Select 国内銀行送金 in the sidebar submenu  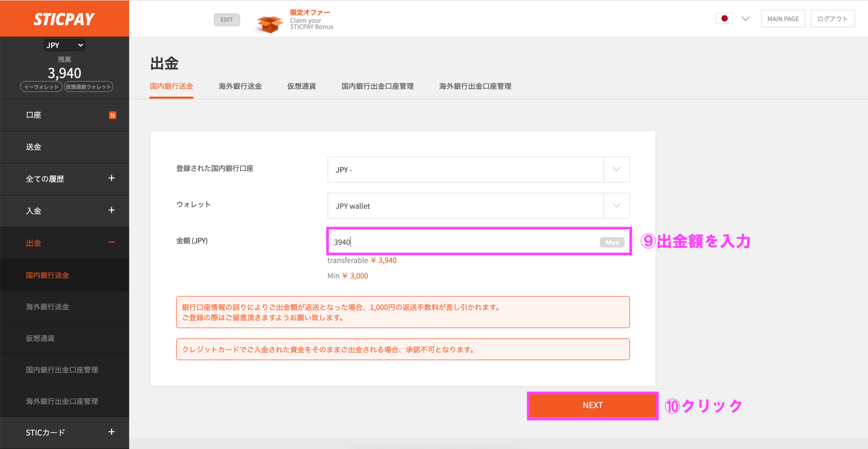click(47, 275)
